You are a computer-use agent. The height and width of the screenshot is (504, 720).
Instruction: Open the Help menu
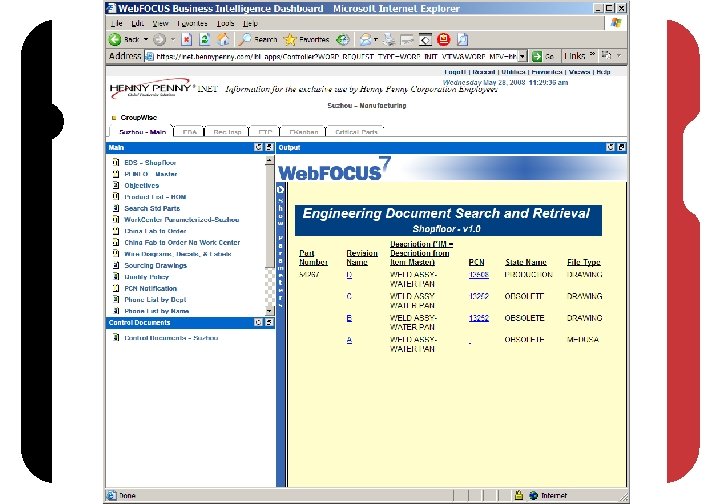click(250, 23)
